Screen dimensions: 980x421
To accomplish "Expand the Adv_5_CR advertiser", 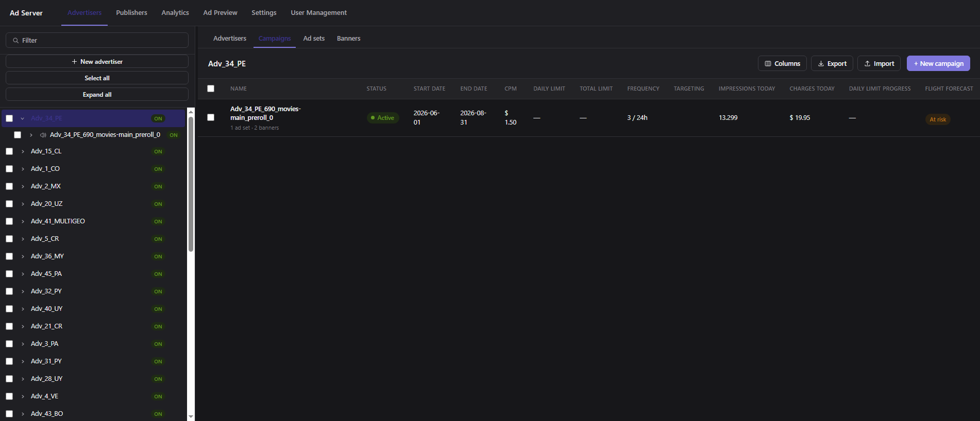I will tap(23, 239).
